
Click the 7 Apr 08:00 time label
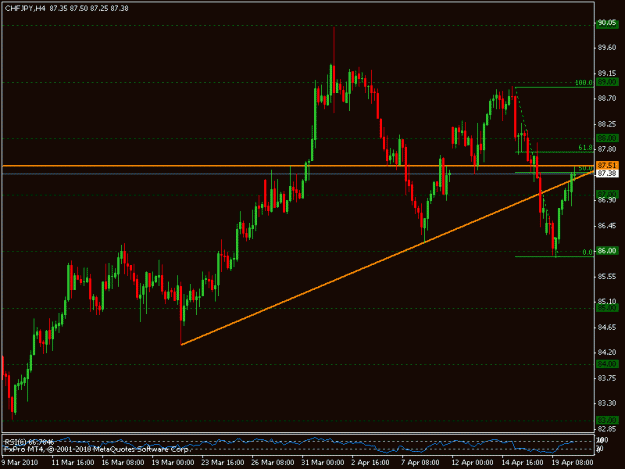point(420,462)
